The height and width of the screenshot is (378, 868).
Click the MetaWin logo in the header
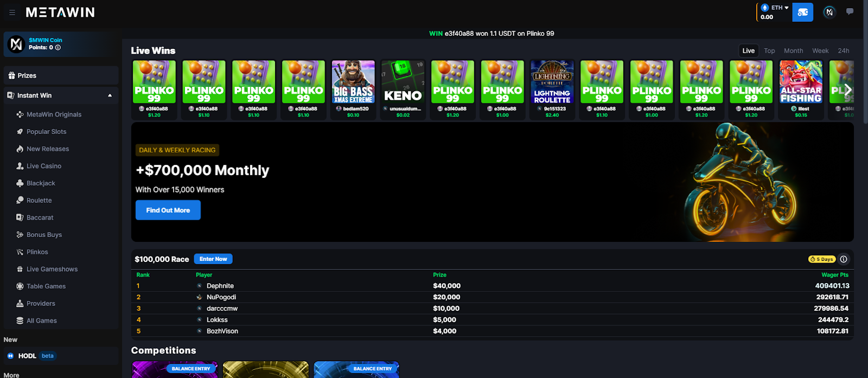tap(60, 12)
